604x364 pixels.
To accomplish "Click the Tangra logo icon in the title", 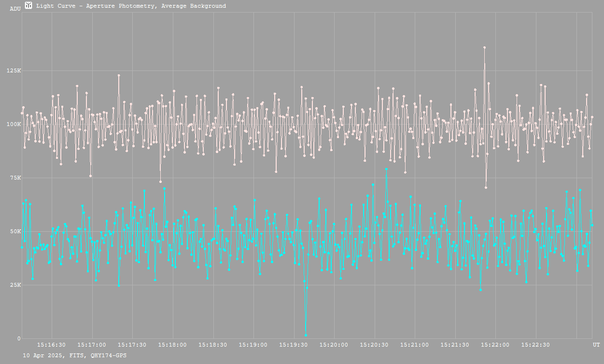I will point(29,5).
